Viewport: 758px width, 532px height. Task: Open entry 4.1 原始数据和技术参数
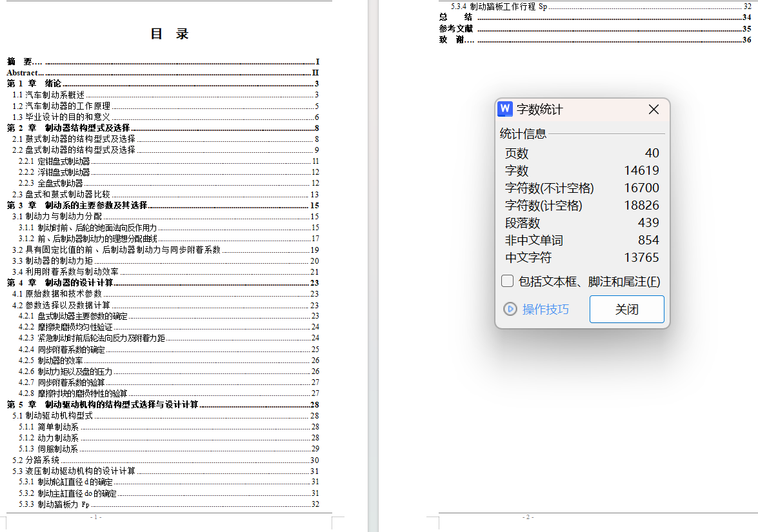(x=166, y=294)
